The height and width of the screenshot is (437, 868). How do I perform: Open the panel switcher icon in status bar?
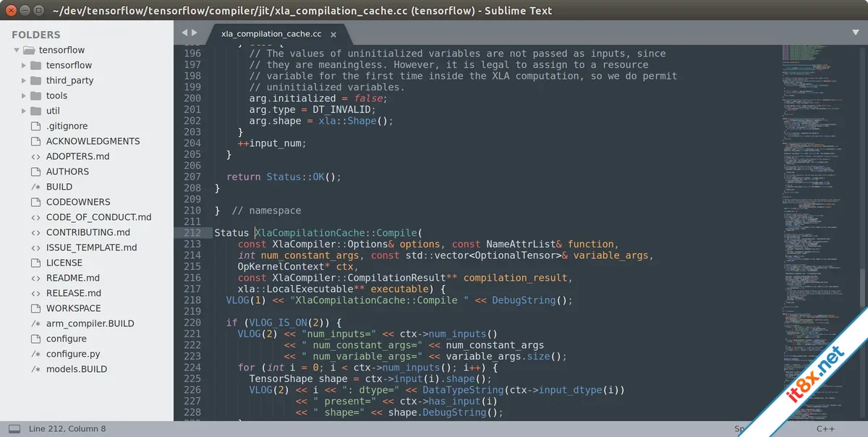[14, 428]
